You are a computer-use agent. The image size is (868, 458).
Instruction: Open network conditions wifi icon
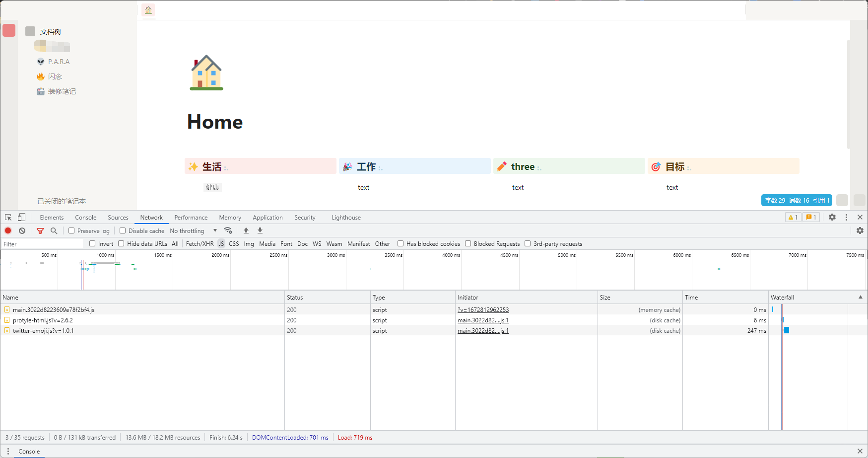coord(228,231)
